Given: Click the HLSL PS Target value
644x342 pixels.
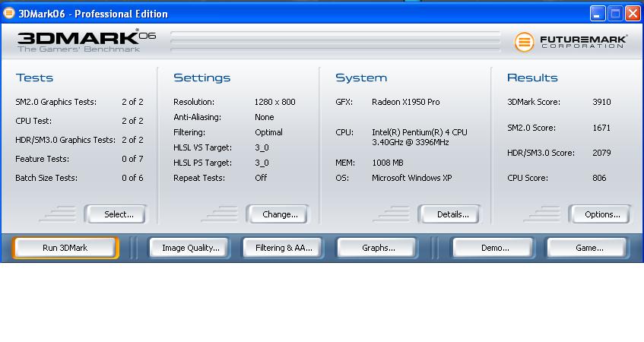Looking at the screenshot, I should coord(262,163).
